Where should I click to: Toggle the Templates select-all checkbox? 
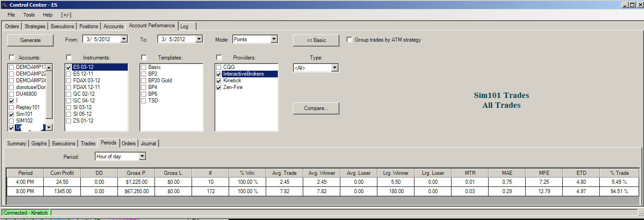point(144,57)
